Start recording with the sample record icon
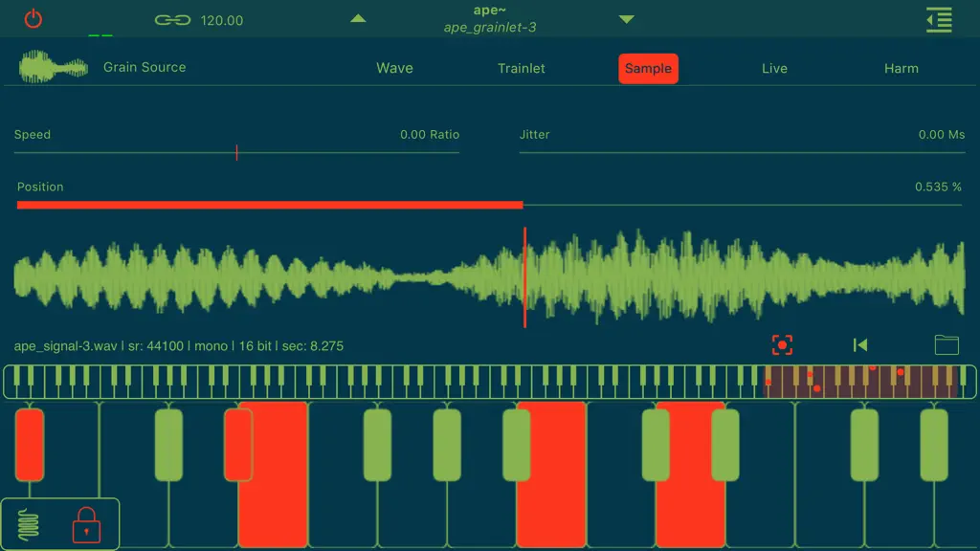The image size is (980, 551). (782, 344)
